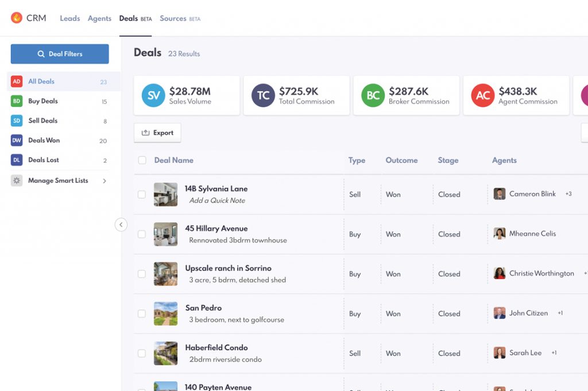Toggle the select-all checkbox beside Deal Name

point(142,160)
